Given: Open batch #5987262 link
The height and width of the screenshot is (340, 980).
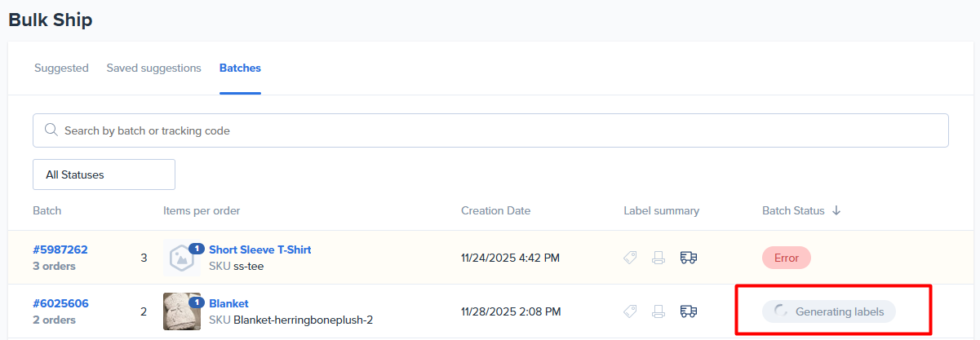Looking at the screenshot, I should [x=60, y=249].
